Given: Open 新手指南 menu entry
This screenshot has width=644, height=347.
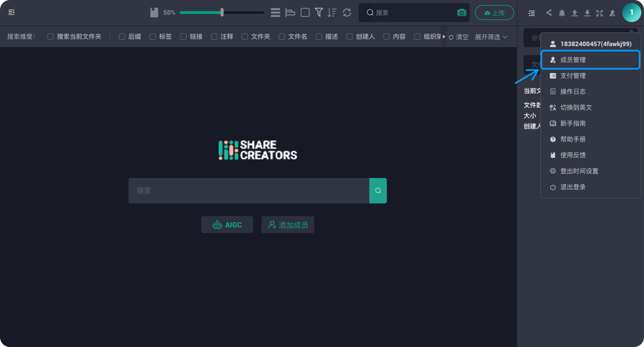Looking at the screenshot, I should (590, 123).
